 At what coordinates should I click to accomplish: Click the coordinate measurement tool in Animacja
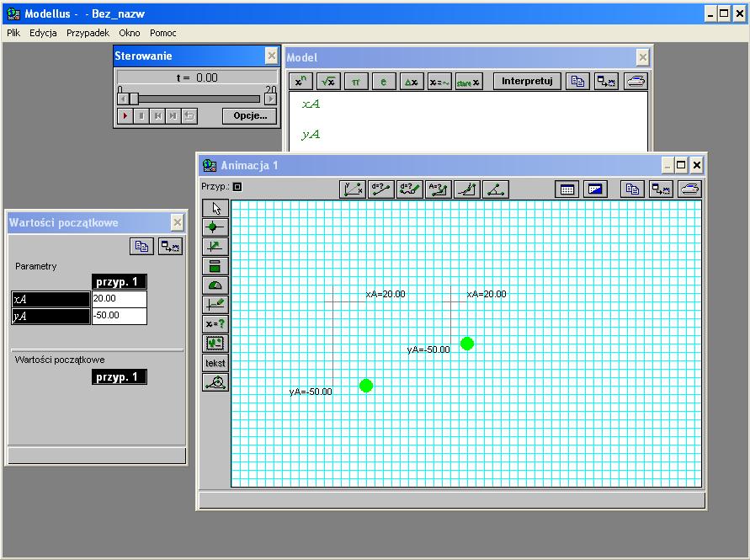(x=353, y=189)
